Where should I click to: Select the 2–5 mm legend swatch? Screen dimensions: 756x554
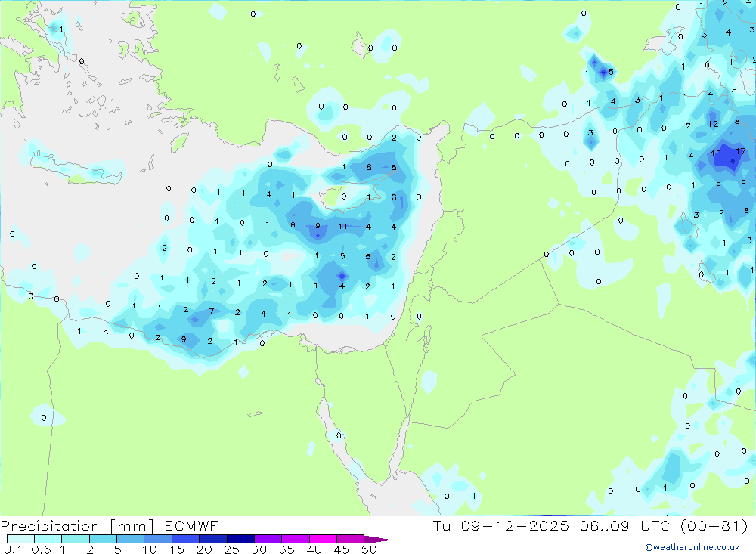[103, 539]
